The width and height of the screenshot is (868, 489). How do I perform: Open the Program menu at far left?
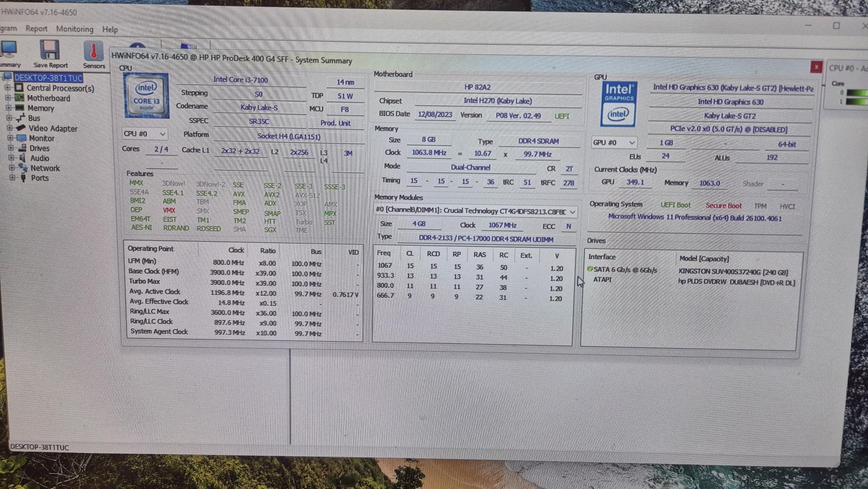[8, 28]
